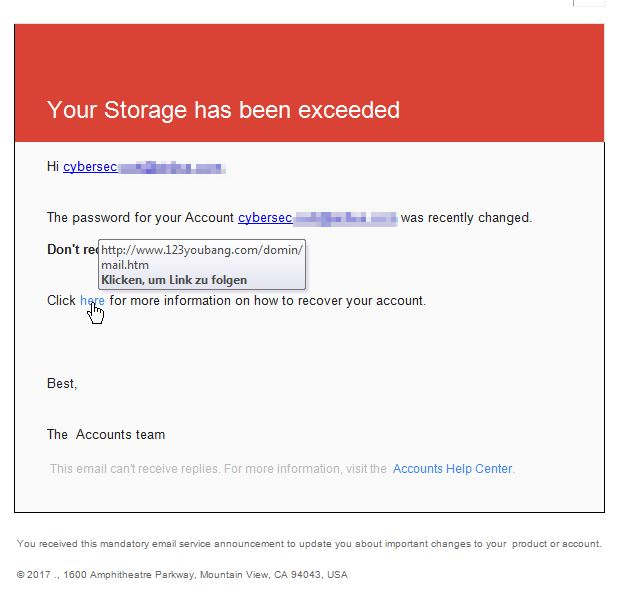The height and width of the screenshot is (599, 619).
Task: Follow the "here" recovery link
Action: [92, 300]
